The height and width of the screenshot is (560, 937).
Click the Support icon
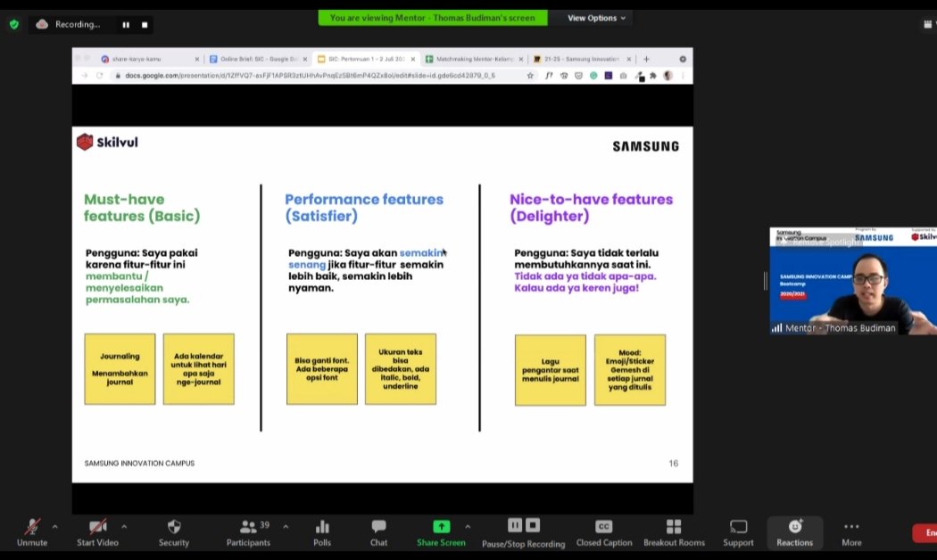pyautogui.click(x=738, y=527)
